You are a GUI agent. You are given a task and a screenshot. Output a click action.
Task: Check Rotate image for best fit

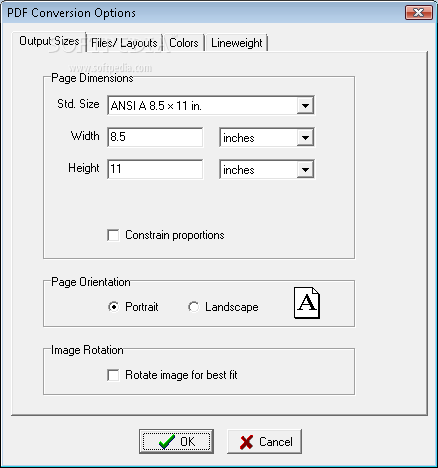pos(113,375)
